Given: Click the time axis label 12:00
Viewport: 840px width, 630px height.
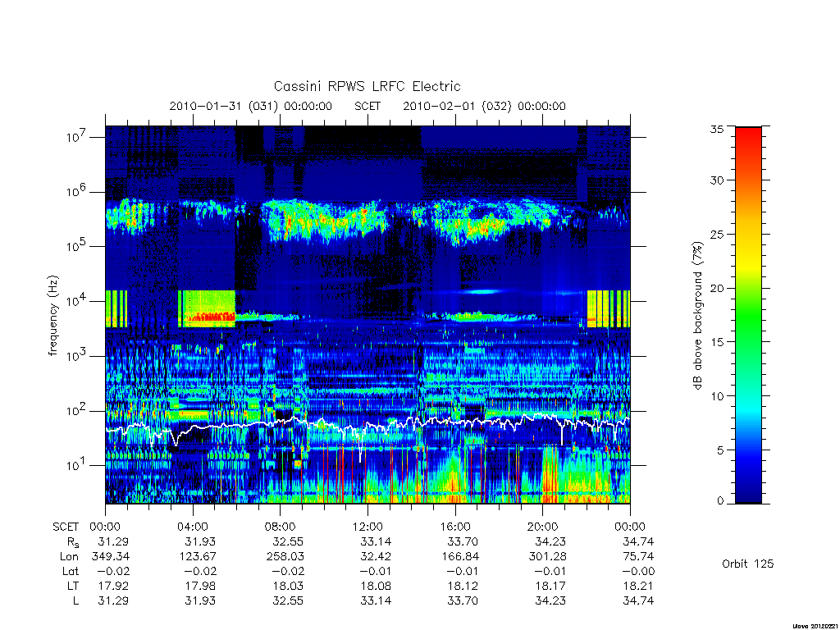Looking at the screenshot, I should [x=368, y=527].
